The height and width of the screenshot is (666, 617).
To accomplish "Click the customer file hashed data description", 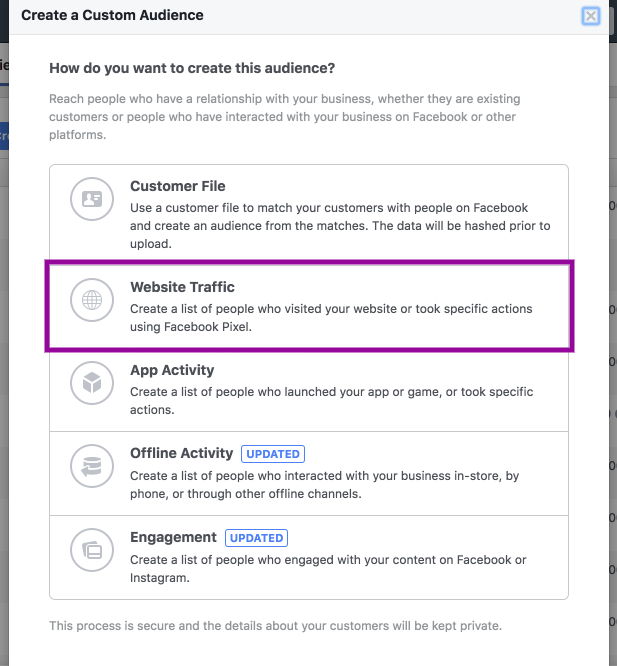I will 340,226.
